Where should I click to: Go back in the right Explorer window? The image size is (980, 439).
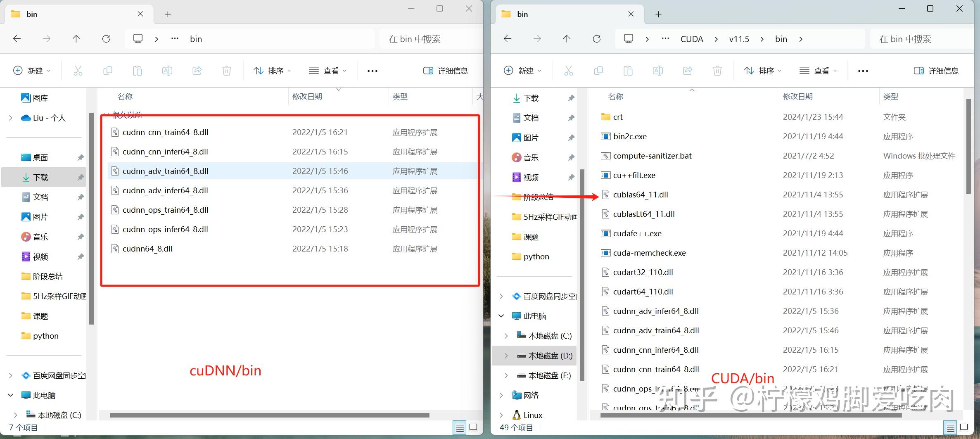pos(507,38)
